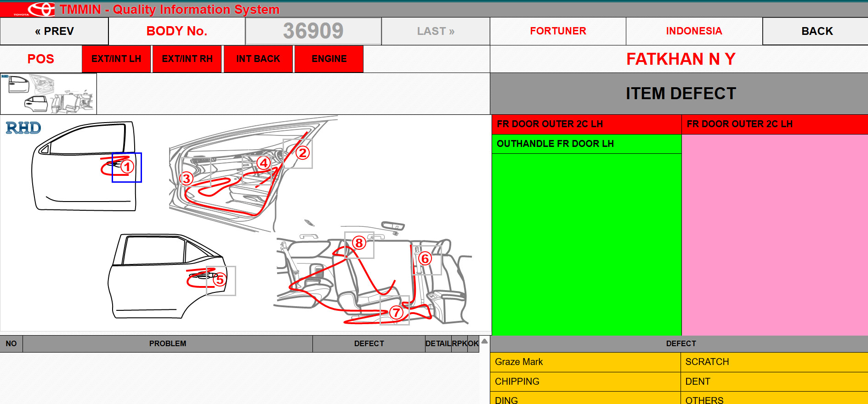Click the POS label
The width and height of the screenshot is (868, 404).
(x=41, y=59)
